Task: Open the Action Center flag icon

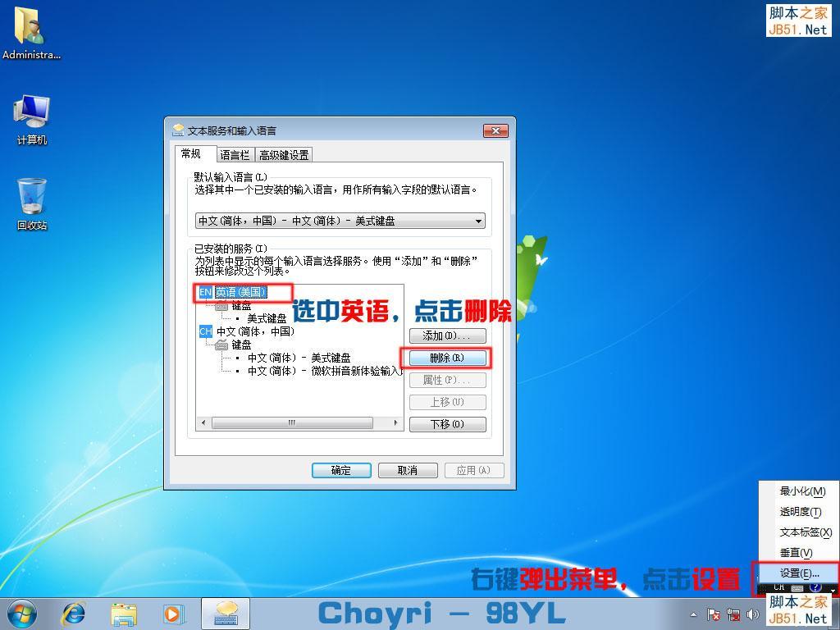Action: pyautogui.click(x=714, y=614)
